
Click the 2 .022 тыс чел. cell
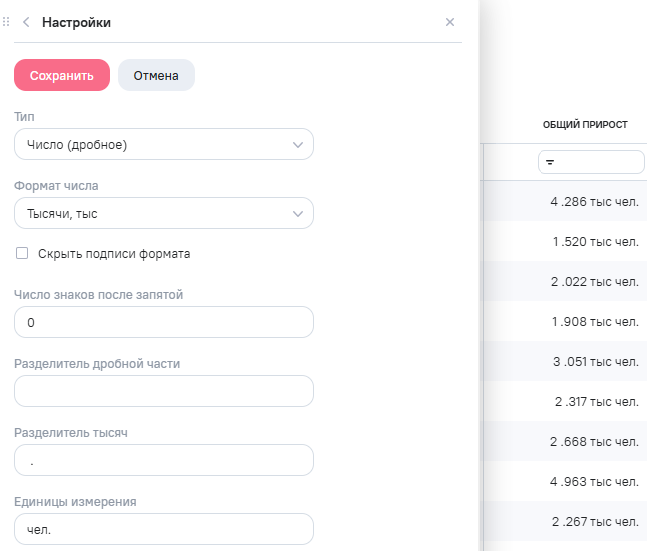pos(594,282)
